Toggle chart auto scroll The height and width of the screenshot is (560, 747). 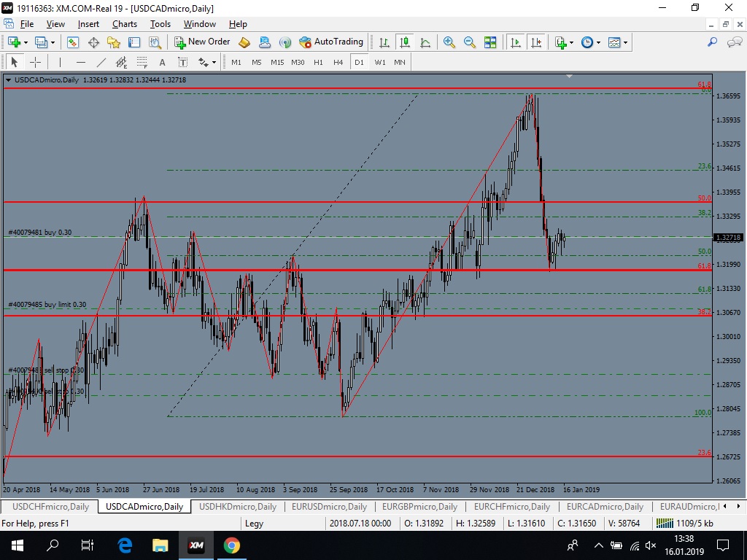pos(516,42)
